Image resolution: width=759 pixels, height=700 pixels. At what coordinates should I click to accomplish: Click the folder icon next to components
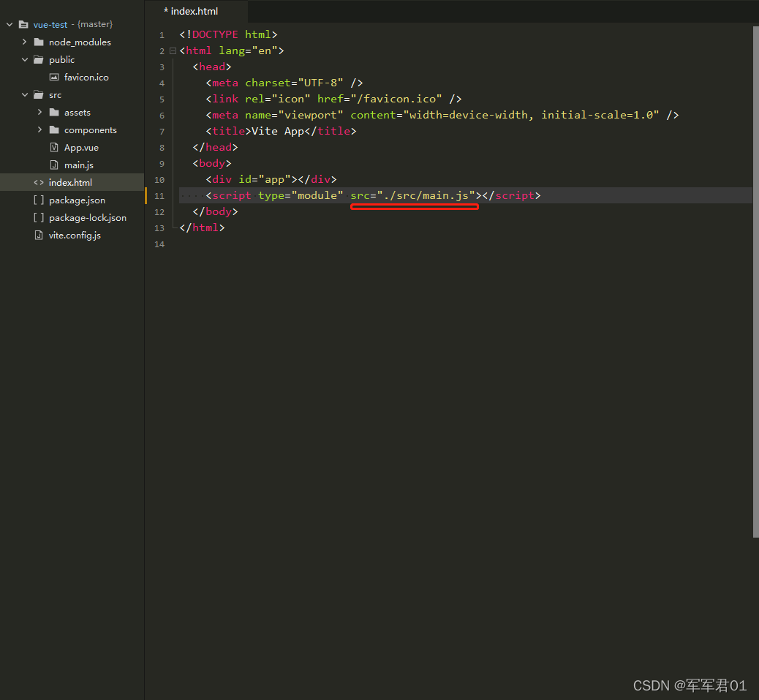tap(54, 129)
